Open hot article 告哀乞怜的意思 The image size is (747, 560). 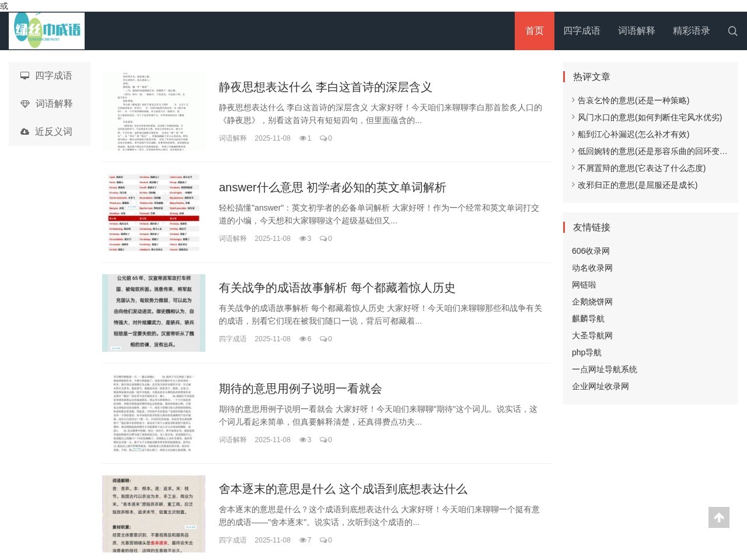pos(633,101)
